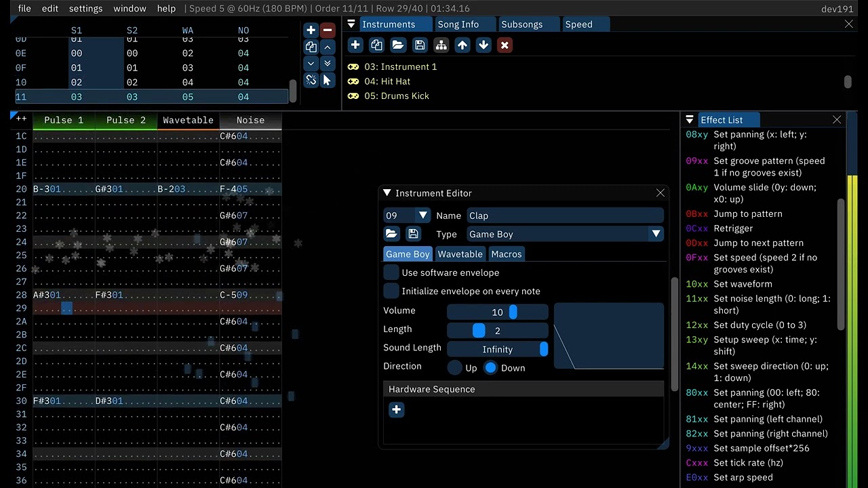Close the Instrument Editor window
The height and width of the screenshot is (488, 868).
click(660, 193)
